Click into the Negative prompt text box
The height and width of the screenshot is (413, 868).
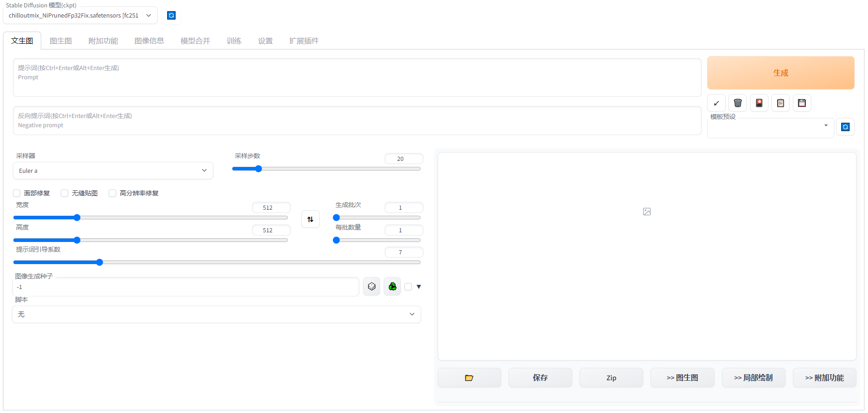point(357,121)
